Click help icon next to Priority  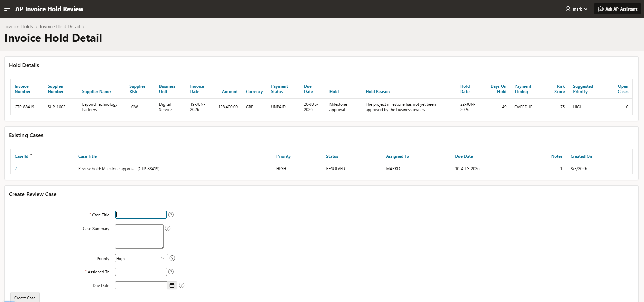point(172,258)
